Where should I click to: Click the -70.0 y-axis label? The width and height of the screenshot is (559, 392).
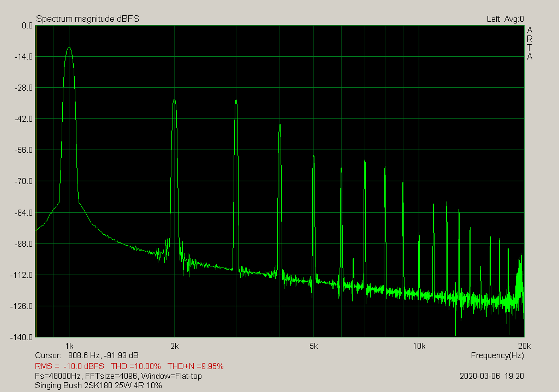coord(23,181)
